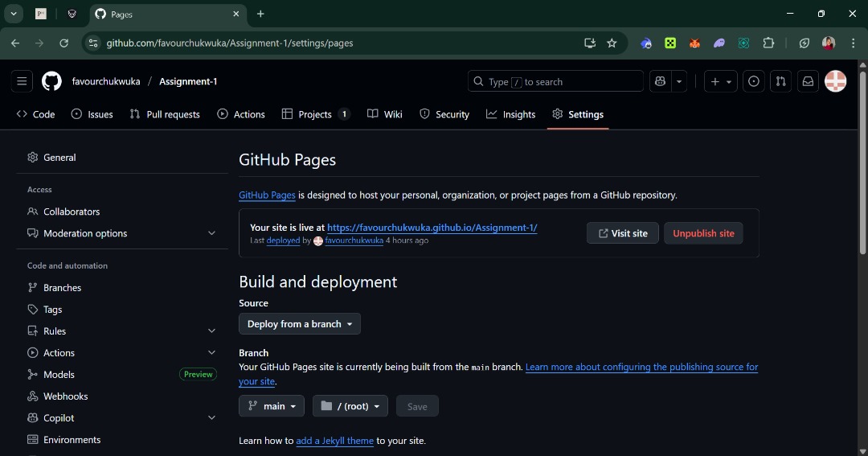The image size is (868, 456).
Task: Open the tab search dropdown arrow
Action: (x=14, y=14)
